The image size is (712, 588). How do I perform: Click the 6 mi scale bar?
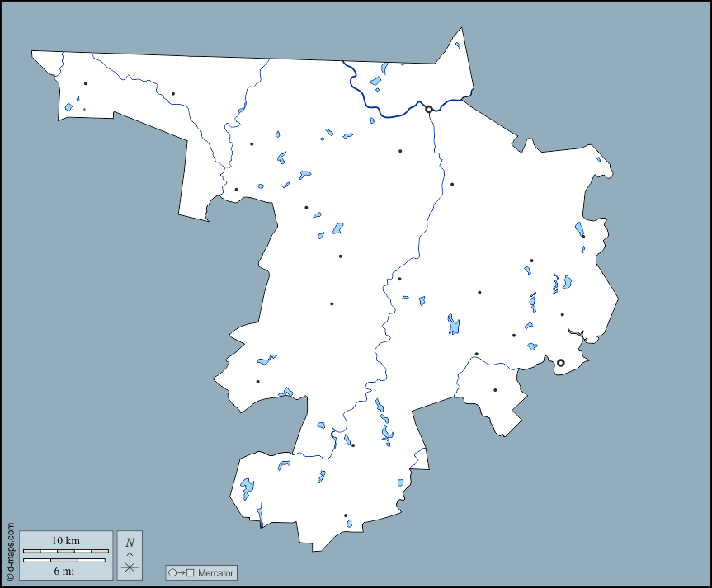tap(65, 561)
